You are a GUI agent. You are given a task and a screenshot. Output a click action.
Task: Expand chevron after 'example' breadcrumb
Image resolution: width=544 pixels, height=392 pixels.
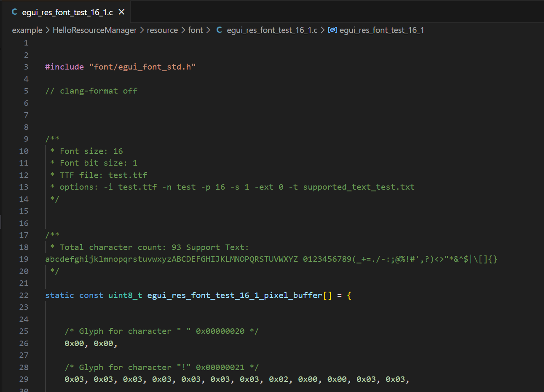point(48,30)
